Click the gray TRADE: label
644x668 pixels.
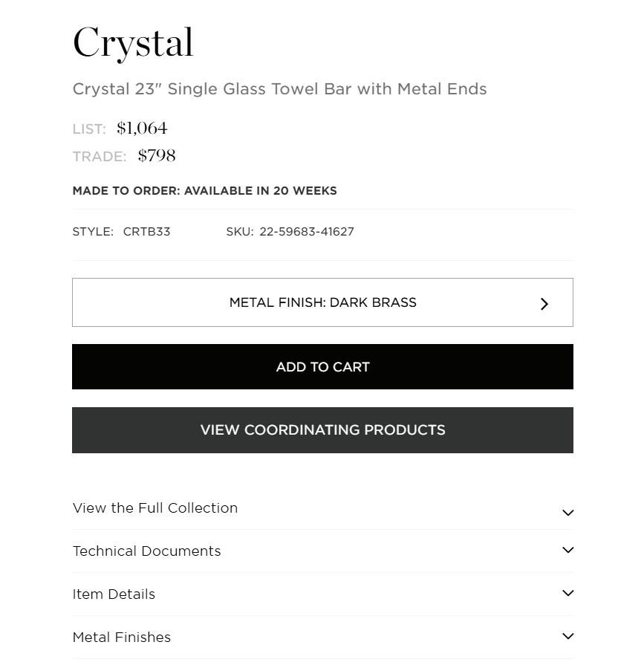pos(100,157)
